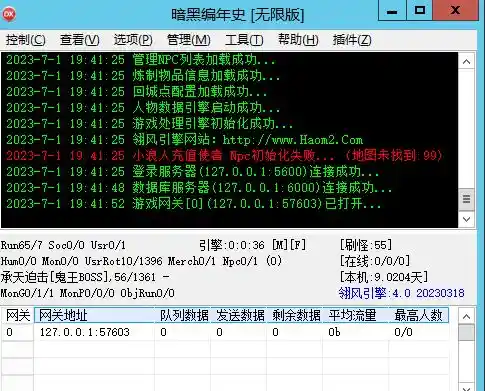Click log line 人物数据引擎启动成功

[143, 108]
